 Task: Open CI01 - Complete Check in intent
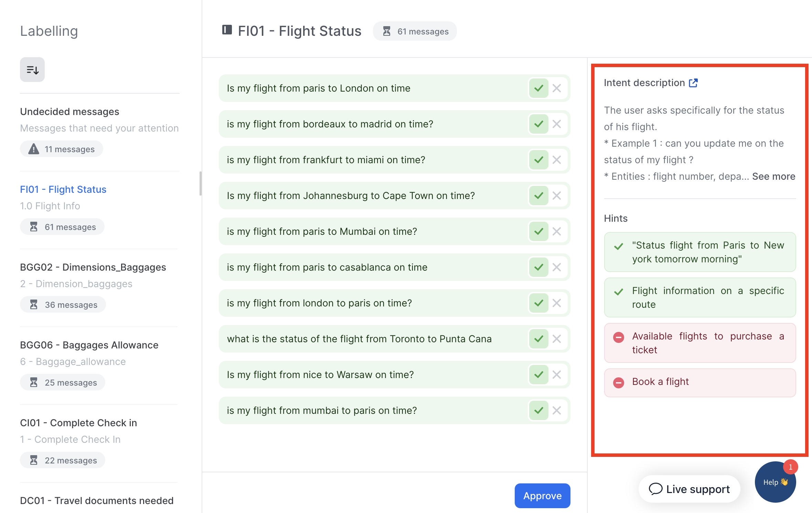[78, 423]
